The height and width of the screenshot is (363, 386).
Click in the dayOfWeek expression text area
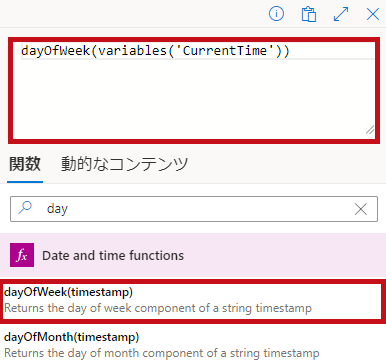click(x=194, y=90)
